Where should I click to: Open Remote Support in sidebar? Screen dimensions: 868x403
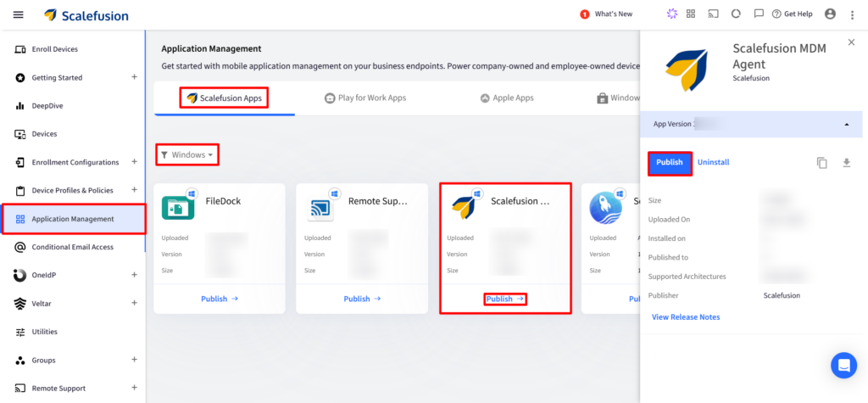tap(58, 389)
